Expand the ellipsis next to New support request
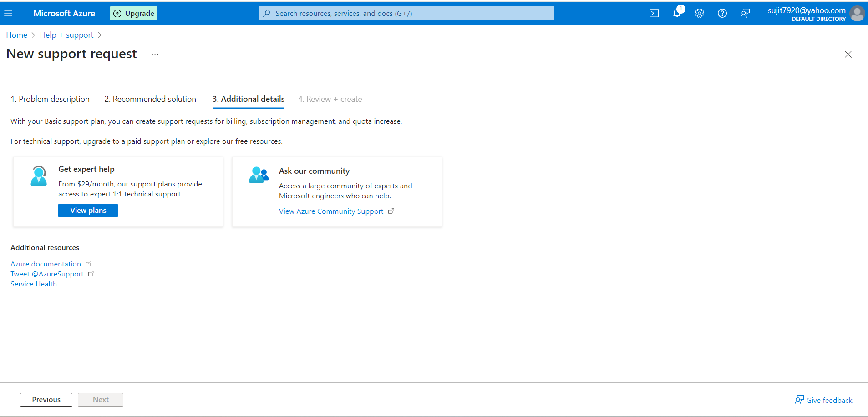The height and width of the screenshot is (417, 868). (154, 54)
